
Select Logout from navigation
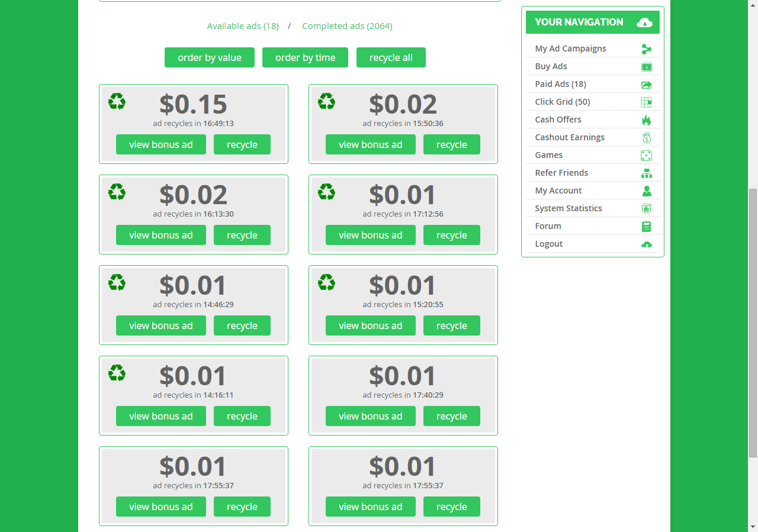pos(548,244)
